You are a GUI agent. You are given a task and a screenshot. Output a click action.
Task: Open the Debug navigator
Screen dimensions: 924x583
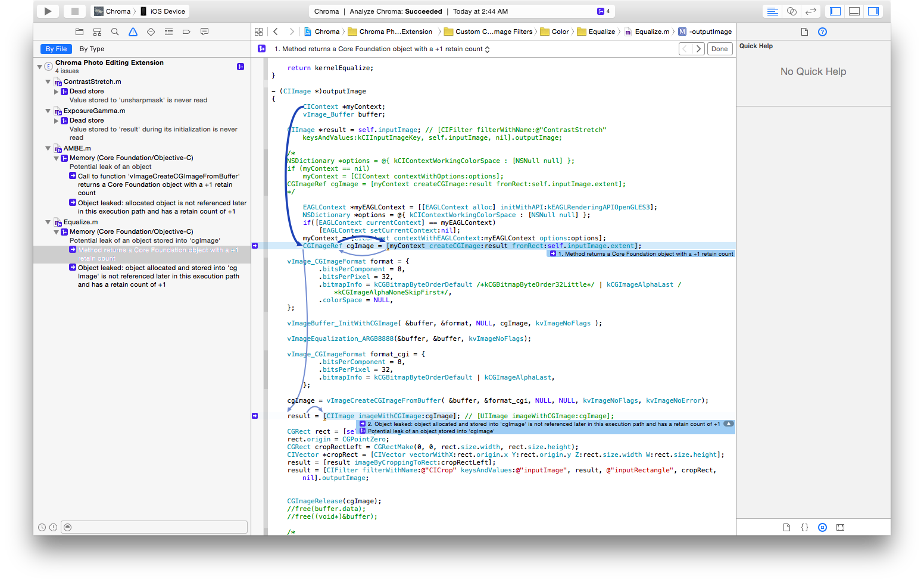(168, 32)
